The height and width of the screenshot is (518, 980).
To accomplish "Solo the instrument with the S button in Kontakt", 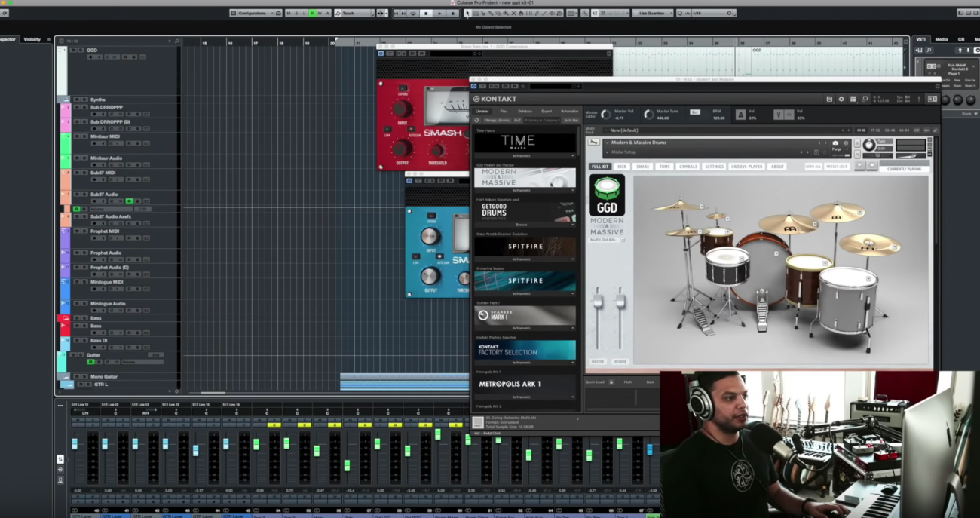I will click(857, 143).
